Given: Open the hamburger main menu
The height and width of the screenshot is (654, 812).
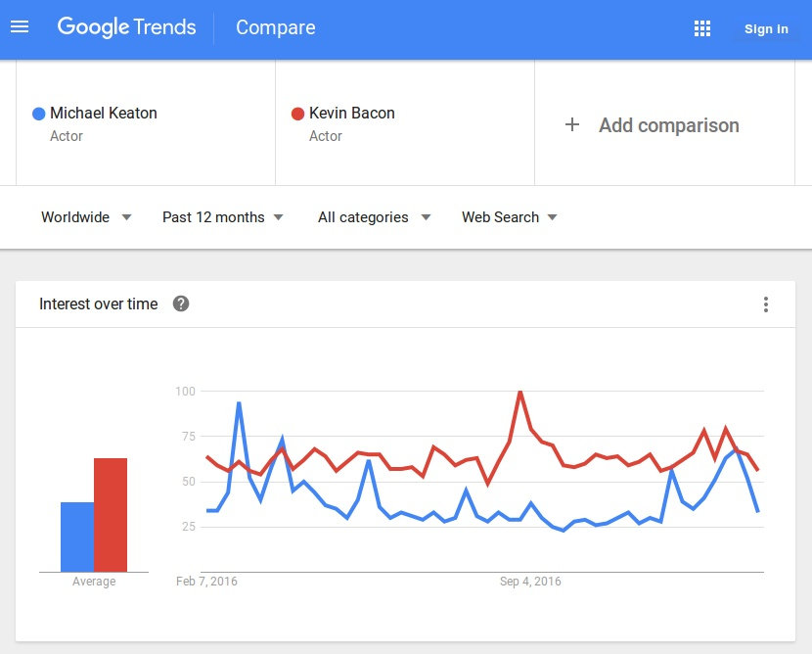Looking at the screenshot, I should [20, 27].
